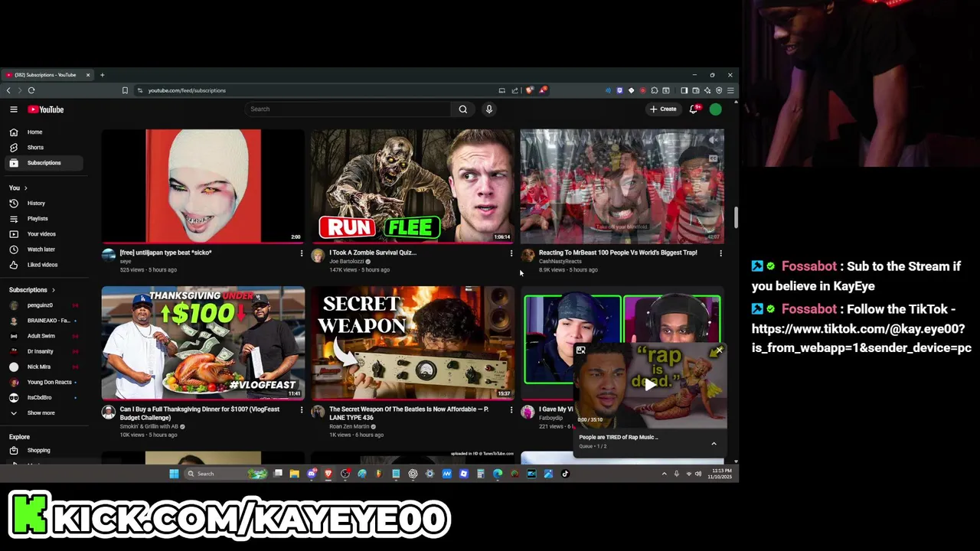Open new browser tab
The width and height of the screenshot is (980, 551).
(102, 75)
